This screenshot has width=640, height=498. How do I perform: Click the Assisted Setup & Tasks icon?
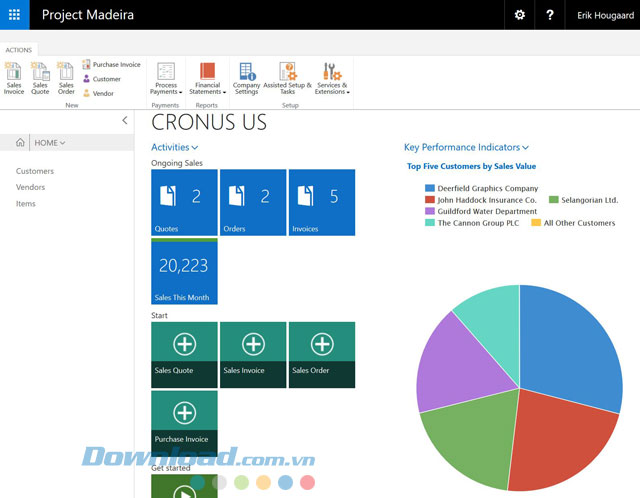click(288, 77)
